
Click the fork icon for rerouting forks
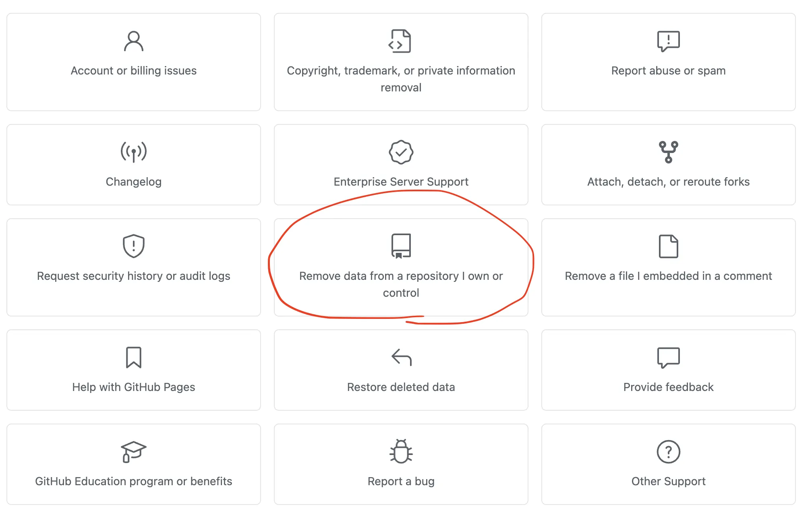[x=668, y=152]
